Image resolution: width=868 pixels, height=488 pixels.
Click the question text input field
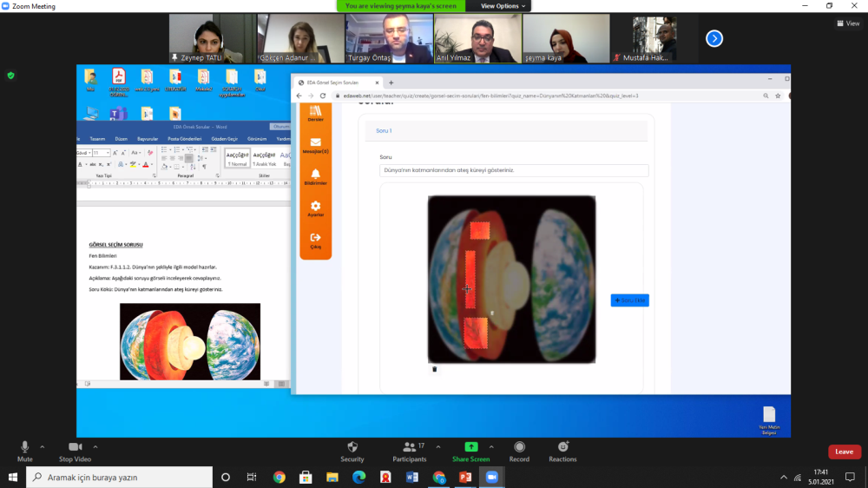coord(514,170)
